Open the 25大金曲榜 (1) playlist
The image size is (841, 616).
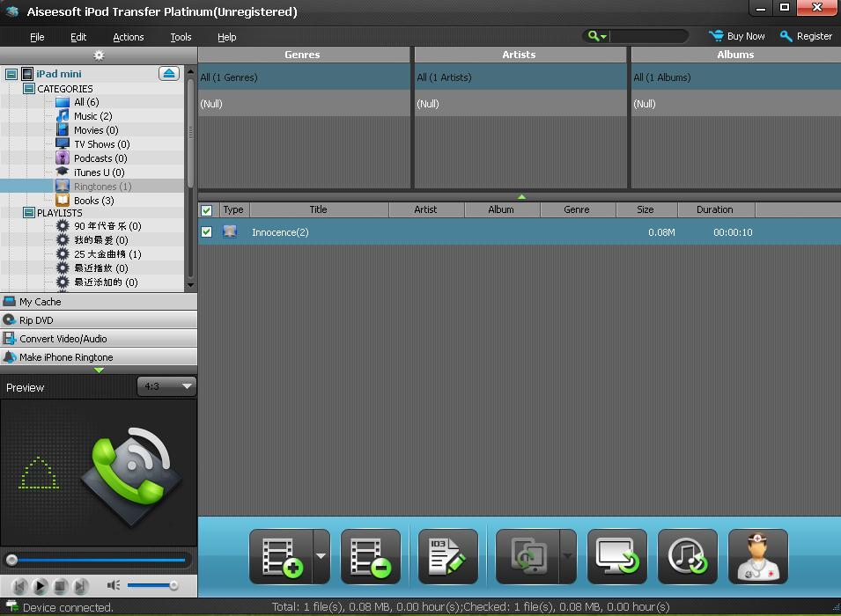(x=107, y=254)
